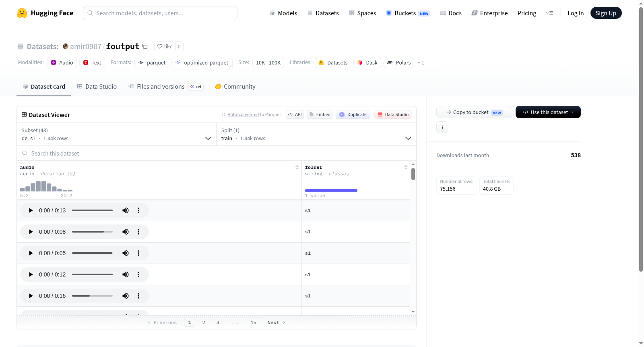Select the parquet format tag

(152, 62)
